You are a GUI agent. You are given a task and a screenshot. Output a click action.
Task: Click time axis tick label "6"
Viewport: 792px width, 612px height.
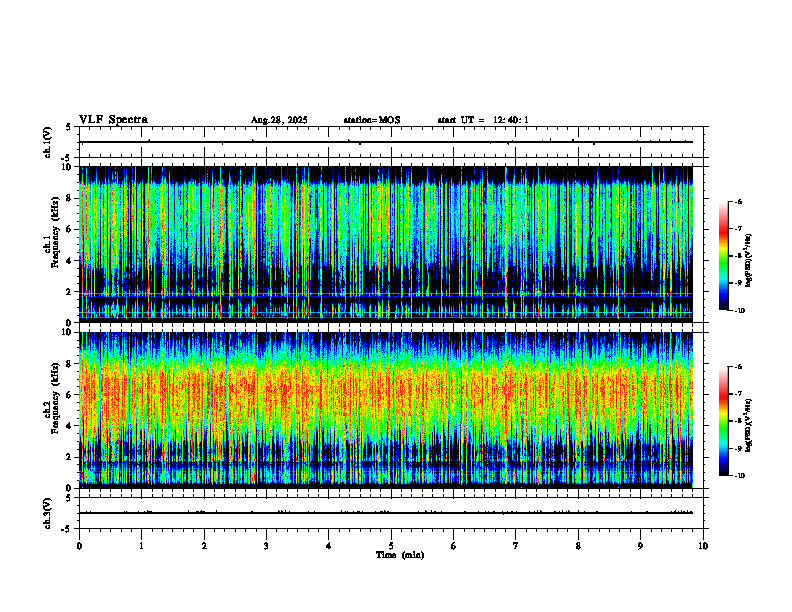coord(453,546)
